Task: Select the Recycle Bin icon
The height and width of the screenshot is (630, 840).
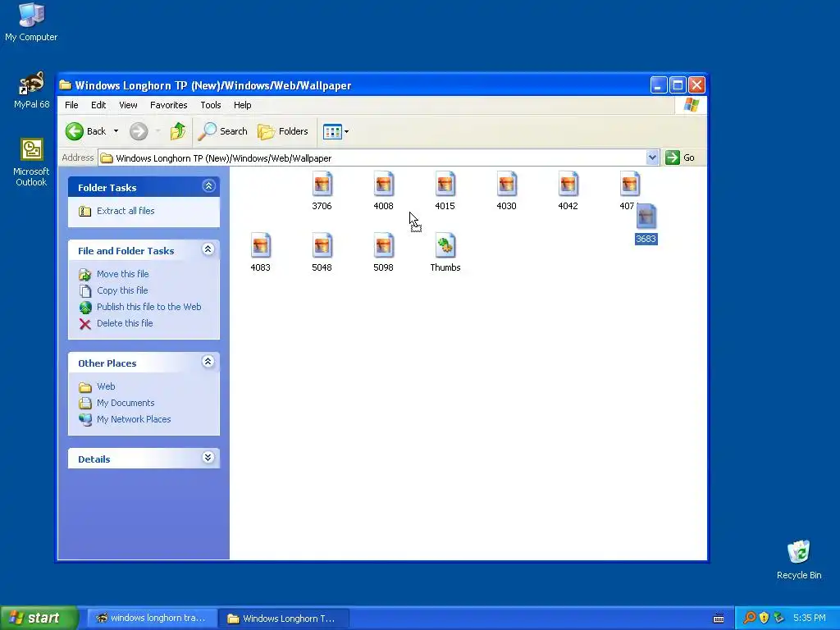Action: click(x=799, y=559)
